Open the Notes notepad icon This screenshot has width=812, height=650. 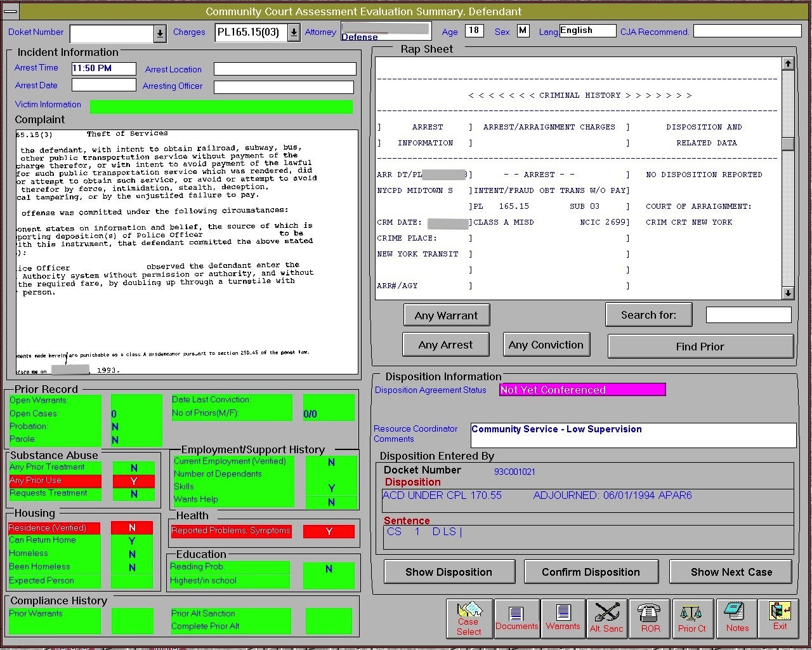(x=737, y=618)
